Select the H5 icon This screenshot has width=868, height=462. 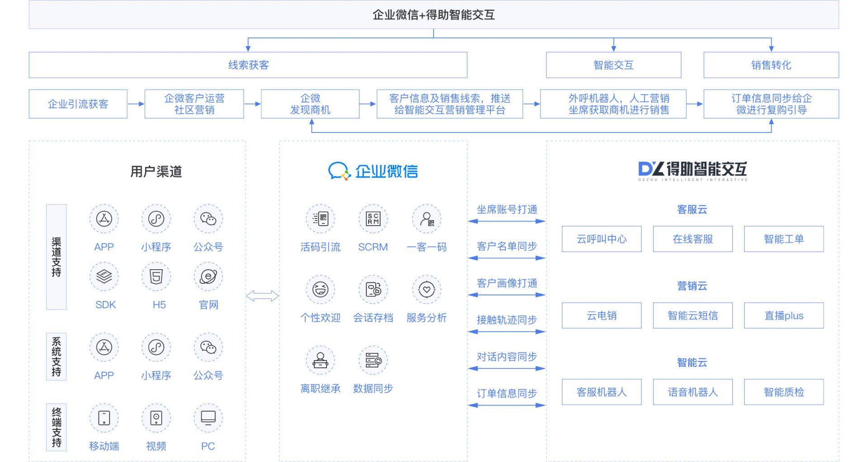[x=156, y=276]
